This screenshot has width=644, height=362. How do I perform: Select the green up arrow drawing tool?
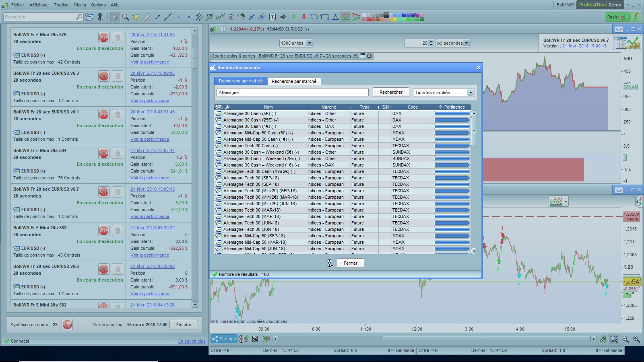point(293,17)
